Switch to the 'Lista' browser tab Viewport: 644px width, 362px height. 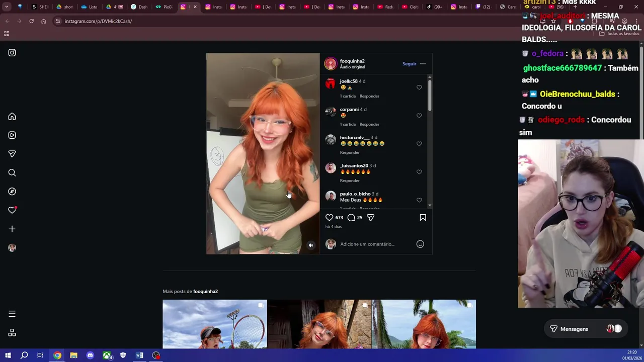click(89, 7)
